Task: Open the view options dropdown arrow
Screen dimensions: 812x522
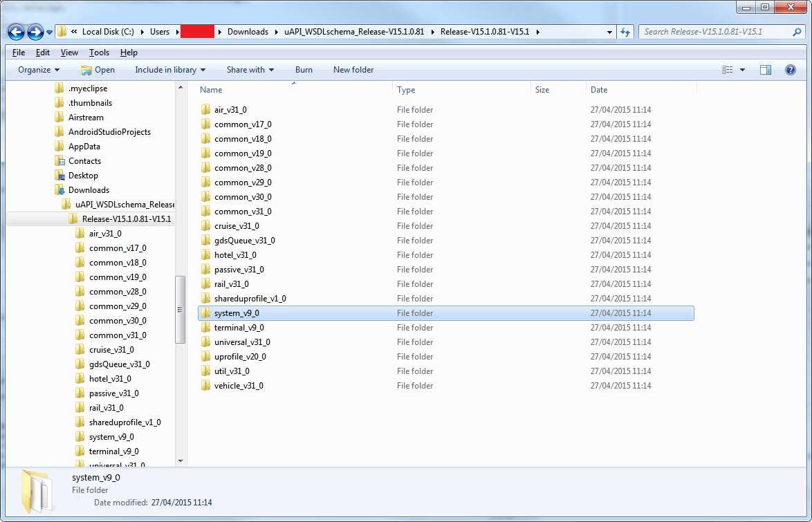Action: click(743, 70)
